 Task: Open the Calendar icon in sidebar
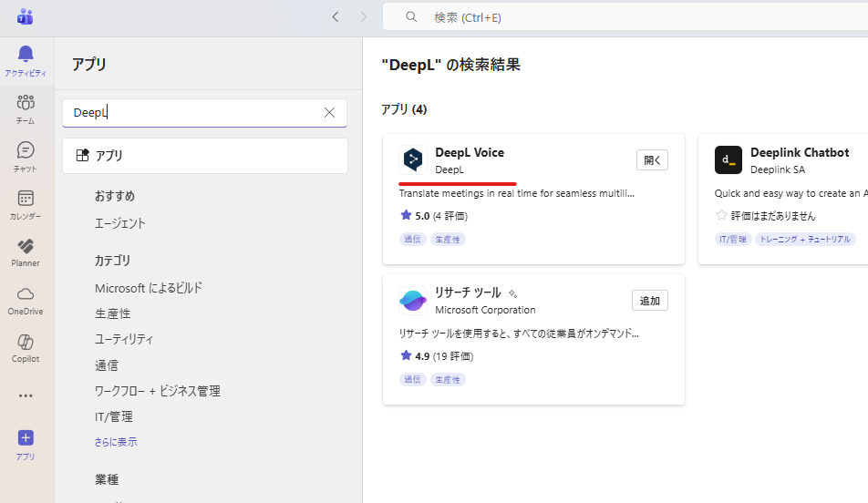pyautogui.click(x=26, y=203)
